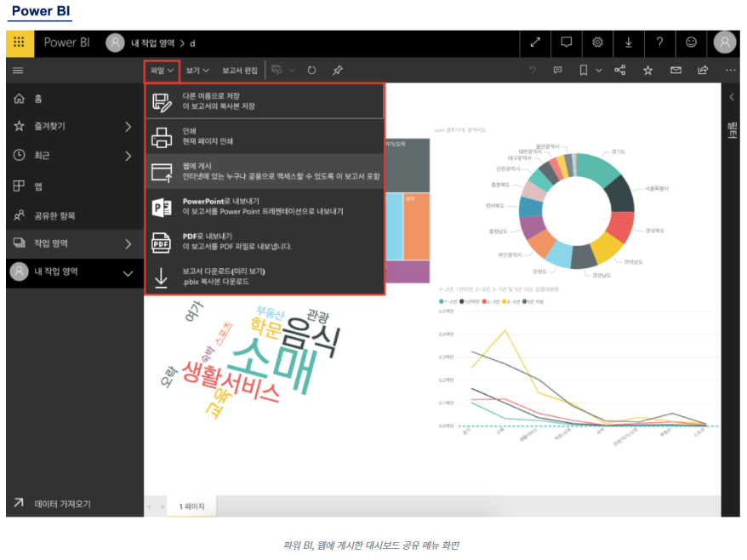Toggle the hamburger navigation menu icon

[18, 71]
